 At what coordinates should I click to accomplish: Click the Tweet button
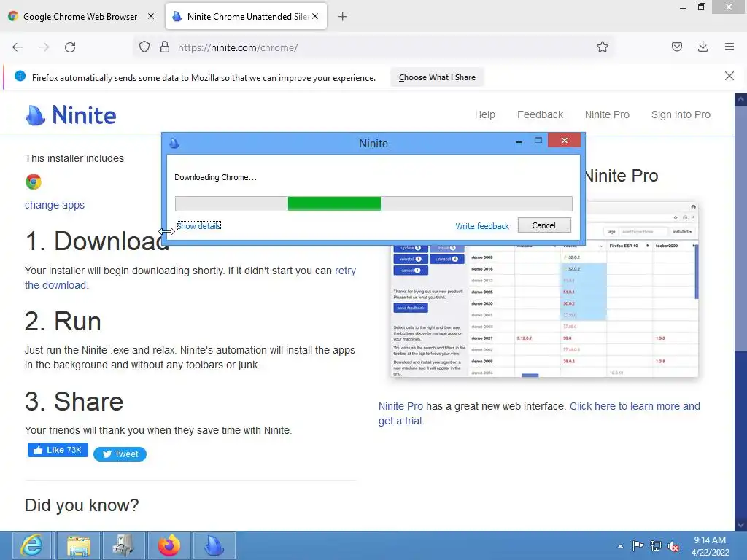(x=120, y=454)
